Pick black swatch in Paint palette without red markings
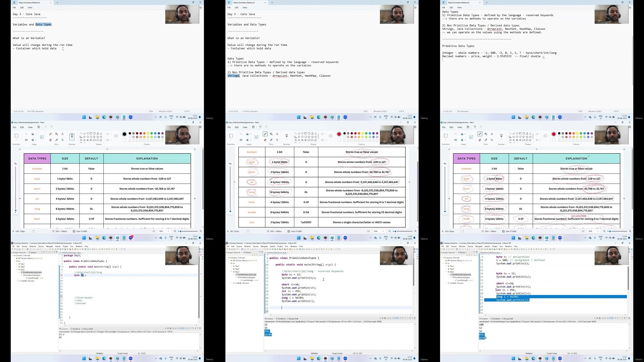This screenshot has width=644, height=362. click(130, 134)
